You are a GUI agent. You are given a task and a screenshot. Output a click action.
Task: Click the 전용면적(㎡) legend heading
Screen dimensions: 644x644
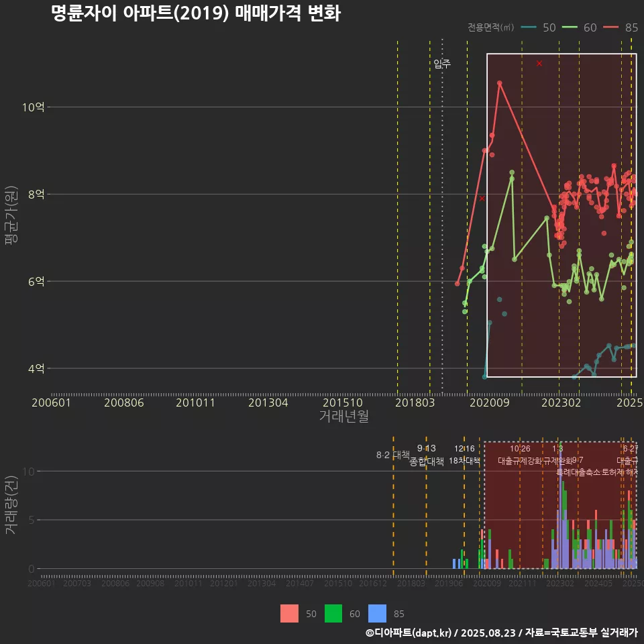click(491, 28)
